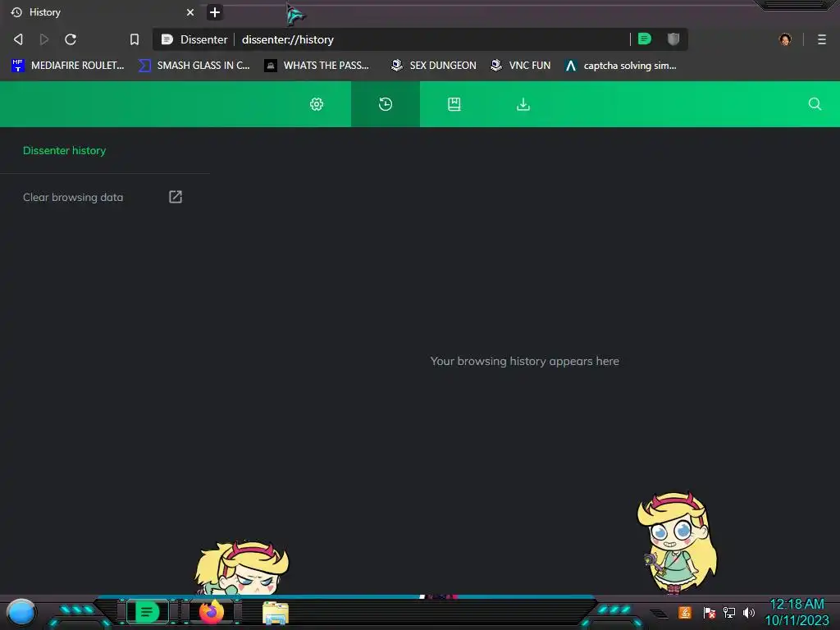Open the Settings gear in the green bar

click(x=317, y=104)
